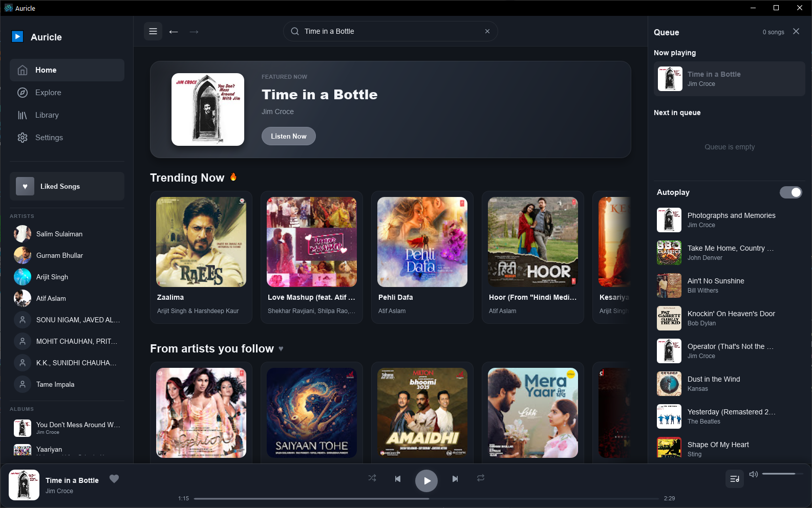Skip to next track
Viewport: 812px width, 508px height.
[x=455, y=479]
